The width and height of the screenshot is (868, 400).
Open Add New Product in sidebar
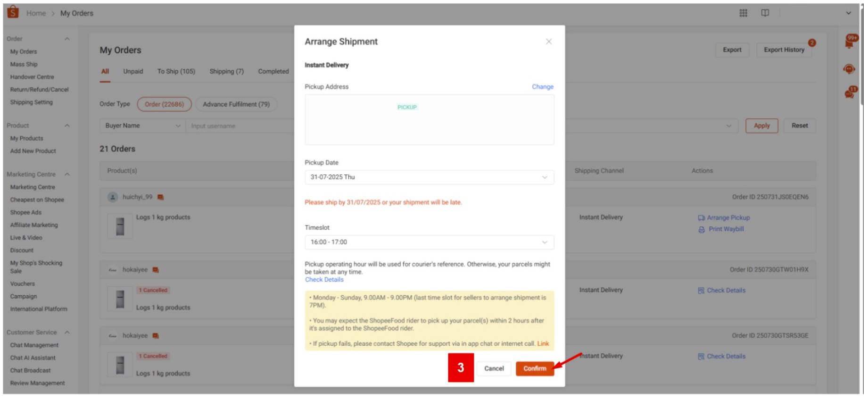coord(33,151)
